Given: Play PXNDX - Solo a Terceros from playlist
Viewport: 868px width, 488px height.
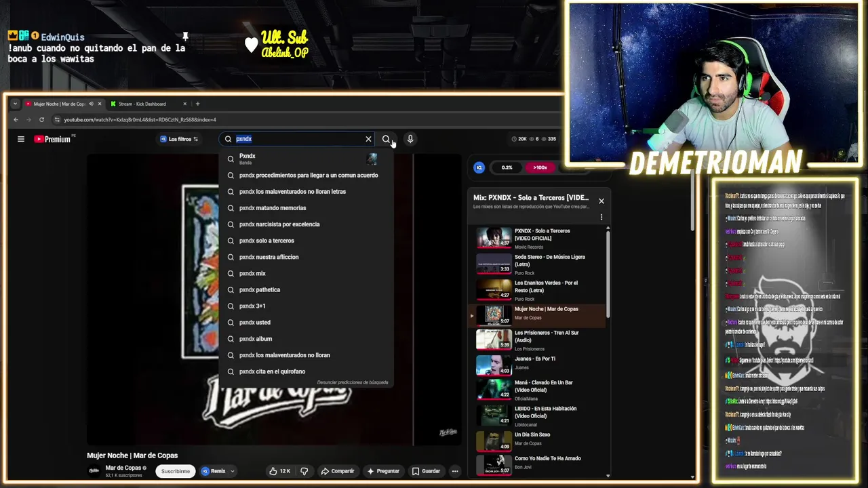Looking at the screenshot, I should coord(540,238).
